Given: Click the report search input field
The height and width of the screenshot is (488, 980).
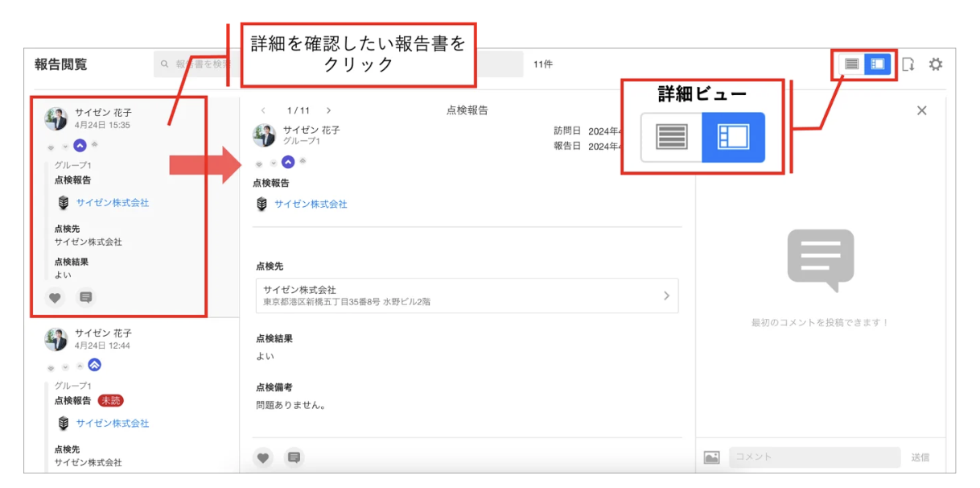Looking at the screenshot, I should coord(339,64).
